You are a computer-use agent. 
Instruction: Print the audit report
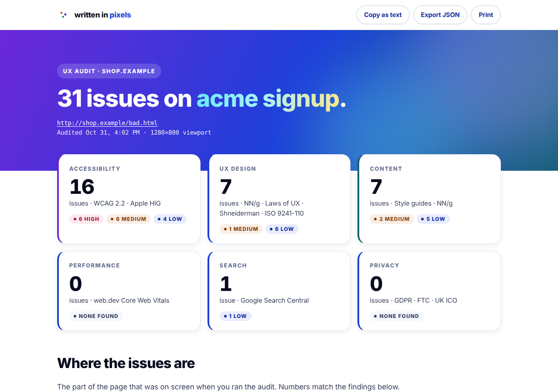(x=486, y=15)
